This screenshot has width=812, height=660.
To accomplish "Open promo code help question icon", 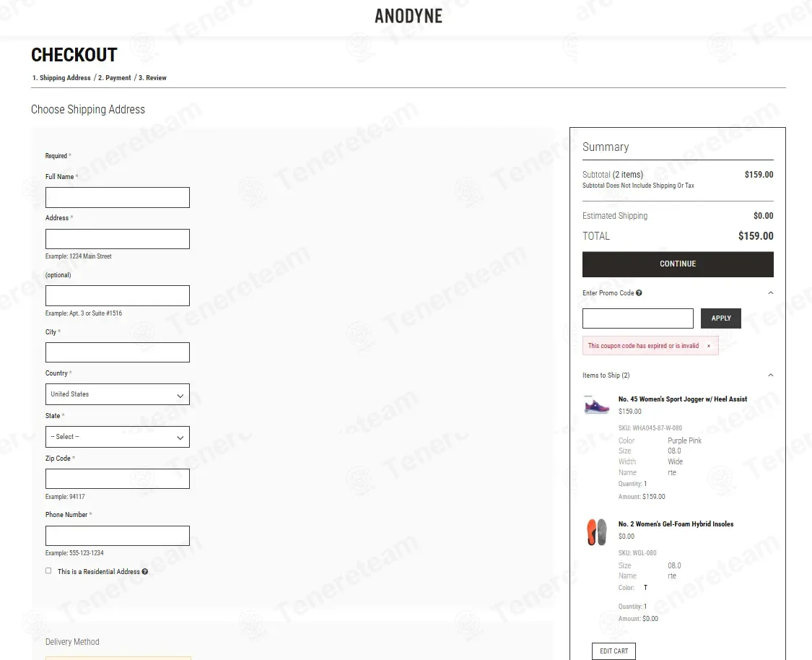I will 639,292.
